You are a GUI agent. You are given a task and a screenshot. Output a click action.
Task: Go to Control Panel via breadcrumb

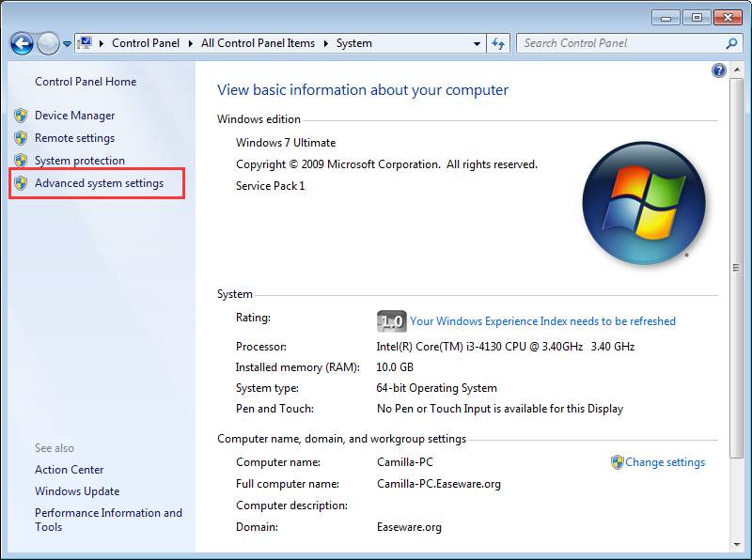pyautogui.click(x=146, y=42)
